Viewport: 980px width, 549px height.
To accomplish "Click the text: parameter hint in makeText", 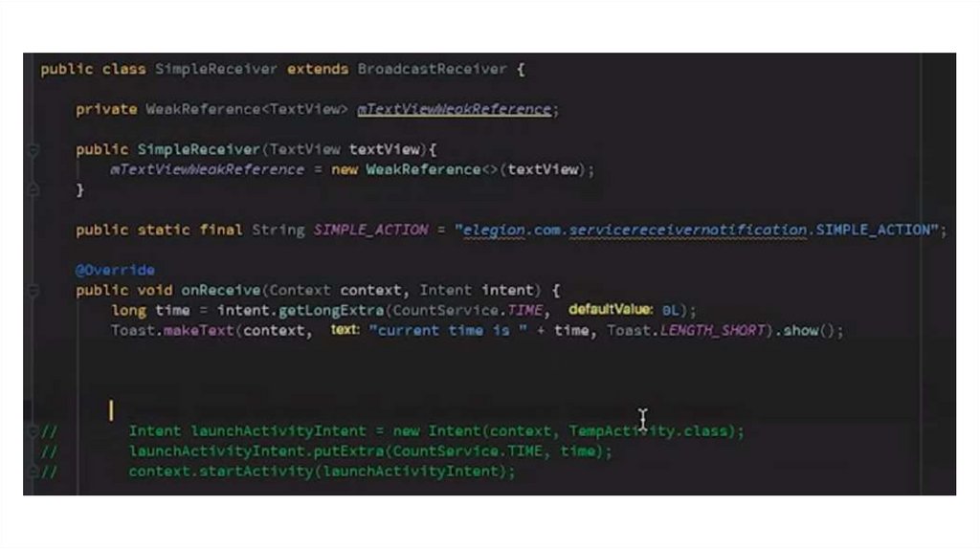I will coord(345,329).
